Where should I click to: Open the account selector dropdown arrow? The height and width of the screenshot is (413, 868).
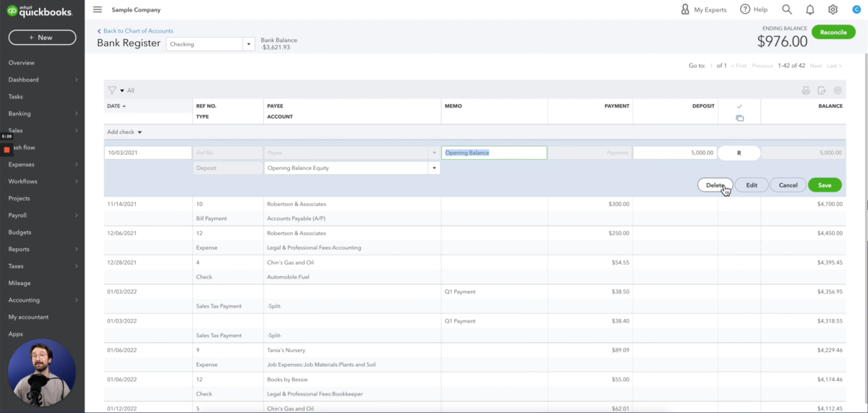(250, 44)
